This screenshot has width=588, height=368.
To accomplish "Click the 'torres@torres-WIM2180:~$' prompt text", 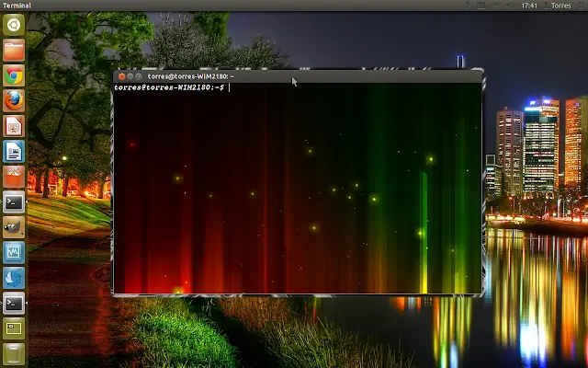I will [169, 87].
